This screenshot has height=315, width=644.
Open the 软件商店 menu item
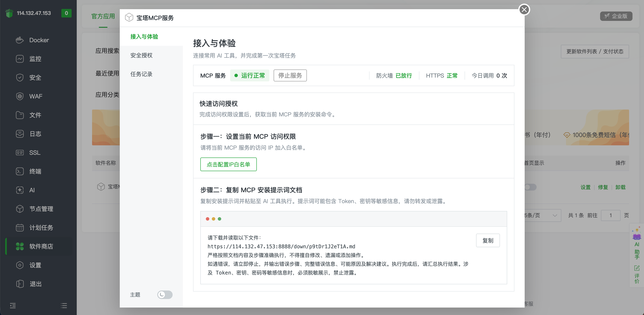click(39, 246)
